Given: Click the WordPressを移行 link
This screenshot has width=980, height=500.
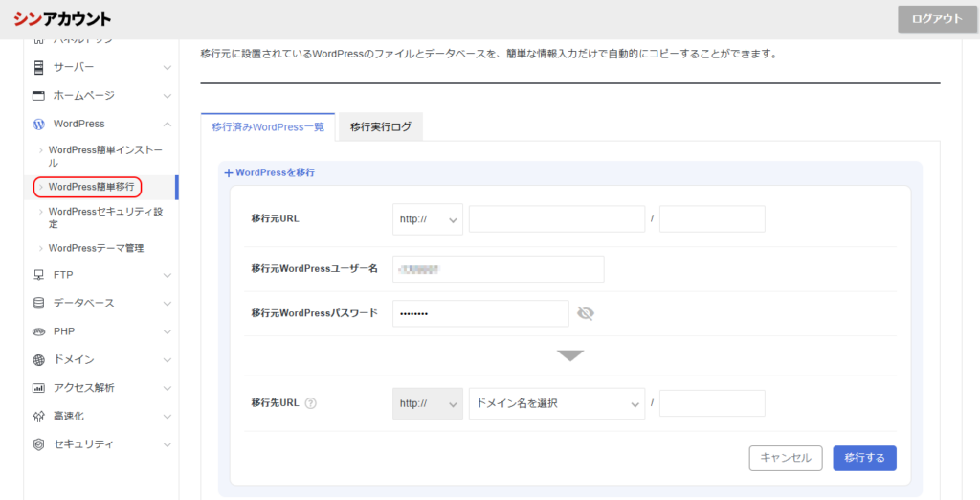Looking at the screenshot, I should (275, 172).
